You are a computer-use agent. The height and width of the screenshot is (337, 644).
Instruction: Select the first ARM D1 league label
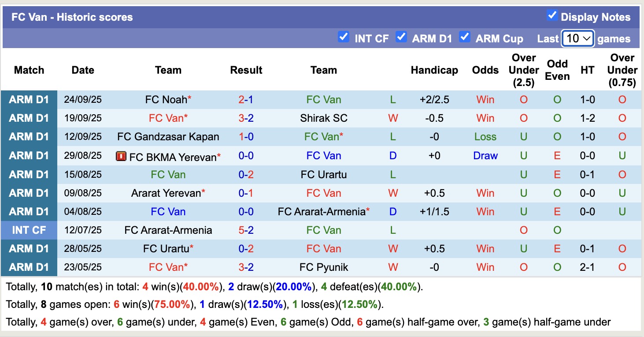[29, 99]
